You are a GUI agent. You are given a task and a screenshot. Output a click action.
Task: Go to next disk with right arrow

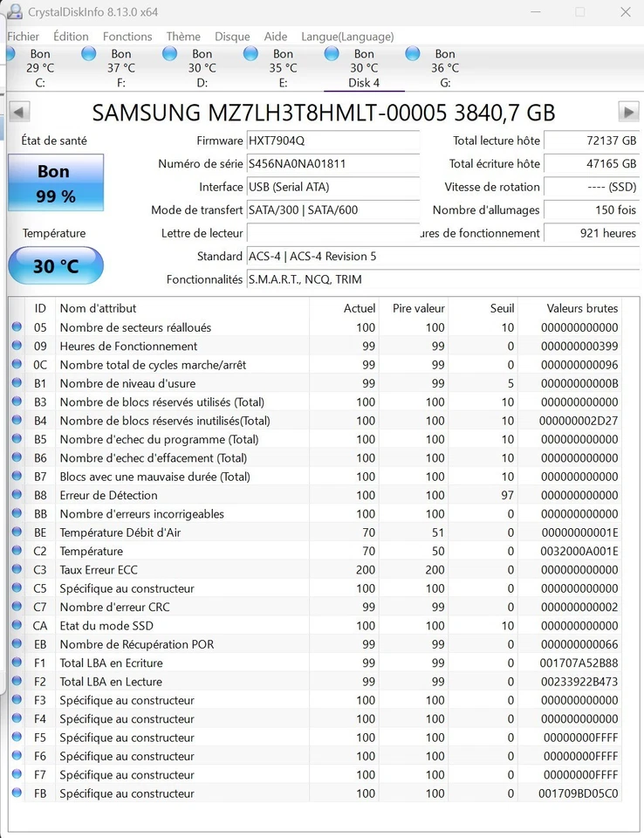pos(628,113)
